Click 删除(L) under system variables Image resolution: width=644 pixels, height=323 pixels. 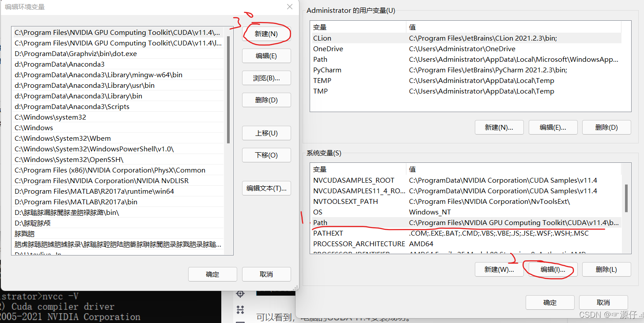[606, 270]
